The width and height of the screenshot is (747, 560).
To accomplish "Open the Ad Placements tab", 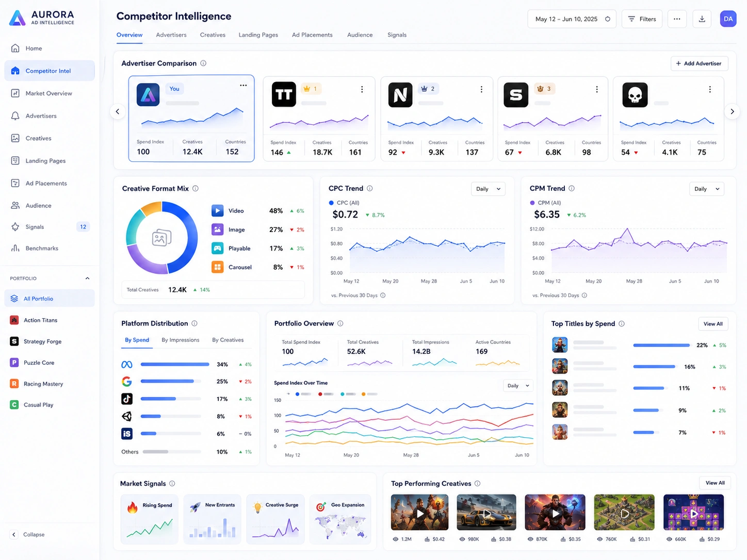I will [312, 35].
